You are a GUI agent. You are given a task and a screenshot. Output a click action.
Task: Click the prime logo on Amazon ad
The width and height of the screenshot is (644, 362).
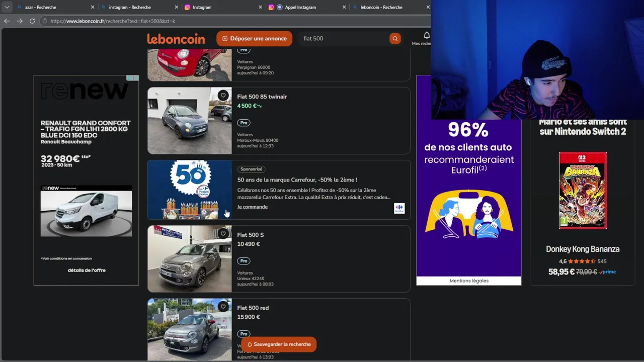point(607,272)
